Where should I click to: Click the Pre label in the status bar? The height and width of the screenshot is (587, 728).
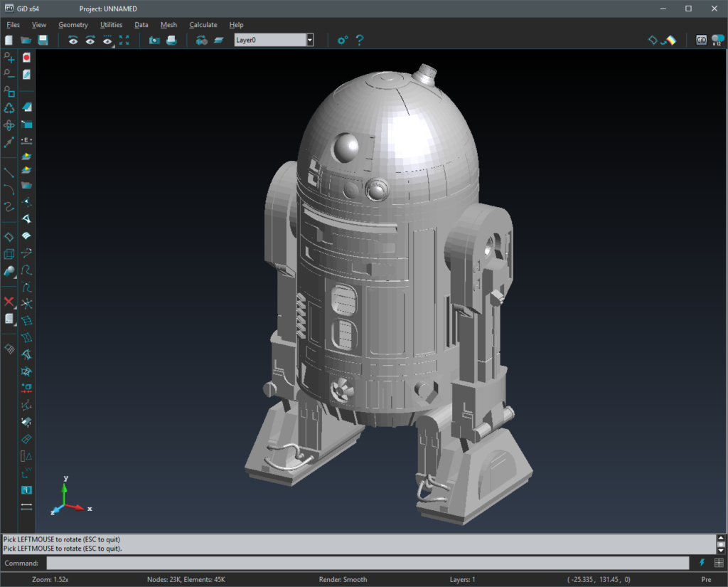coord(706,580)
